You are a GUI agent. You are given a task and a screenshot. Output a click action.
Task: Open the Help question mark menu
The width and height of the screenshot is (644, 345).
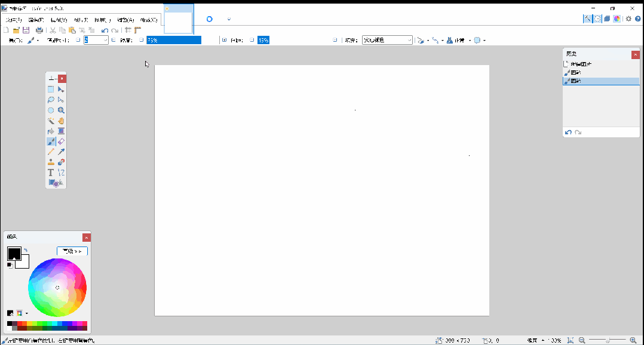[x=638, y=19]
